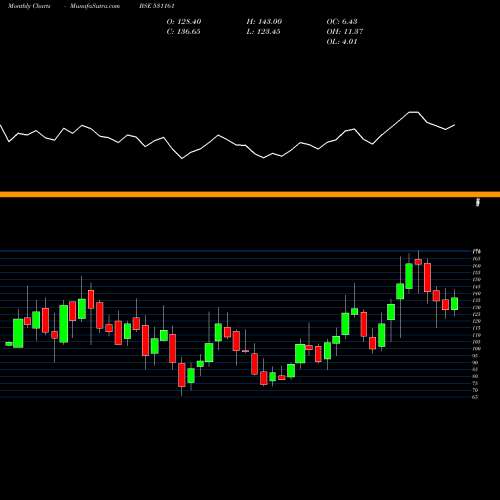
Task: Click the 120 price axis label
Action: click(x=477, y=321)
